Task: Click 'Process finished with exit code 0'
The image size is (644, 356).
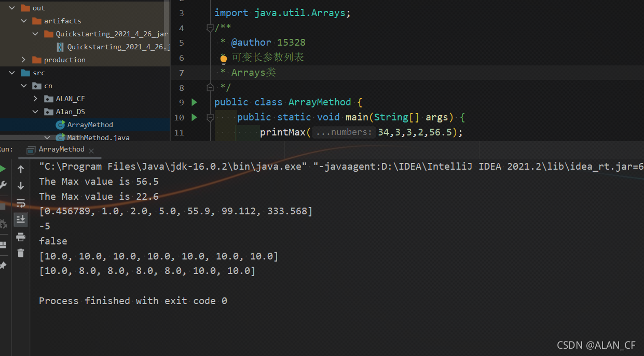Action: tap(133, 301)
